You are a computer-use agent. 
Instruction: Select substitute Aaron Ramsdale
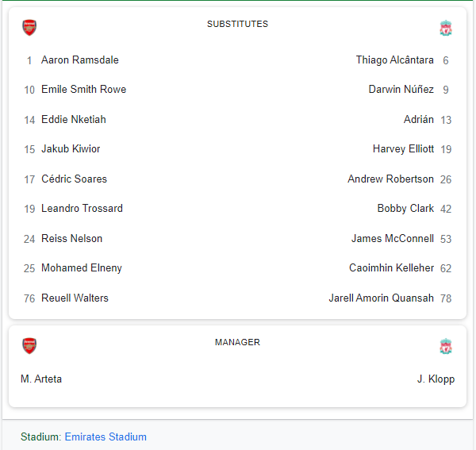click(x=79, y=60)
